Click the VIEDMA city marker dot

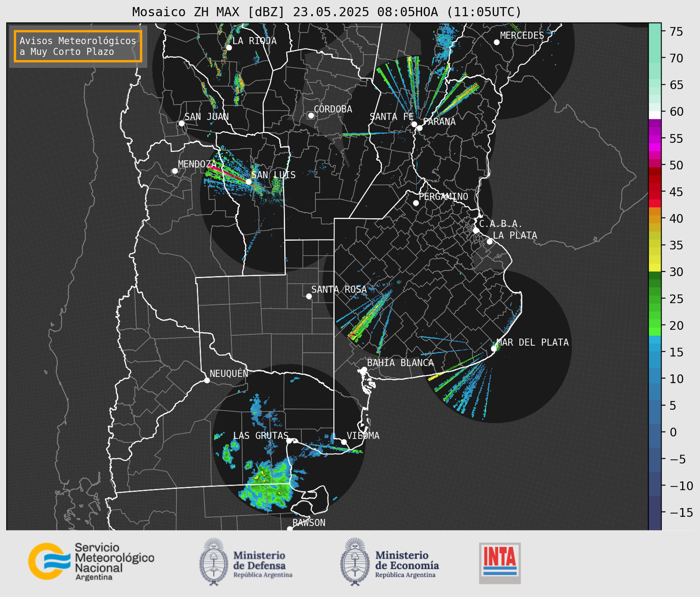[344, 442]
